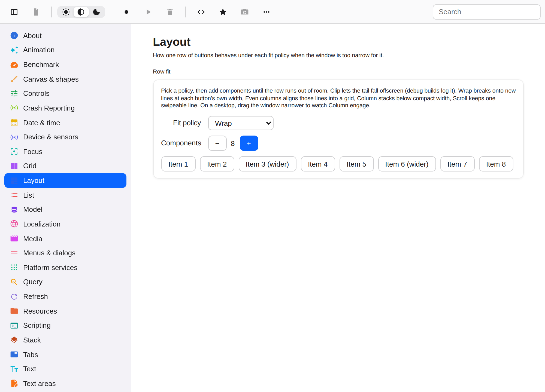Click the Controls sliders icon
Viewport: 545px width, 392px height.
coord(14,94)
